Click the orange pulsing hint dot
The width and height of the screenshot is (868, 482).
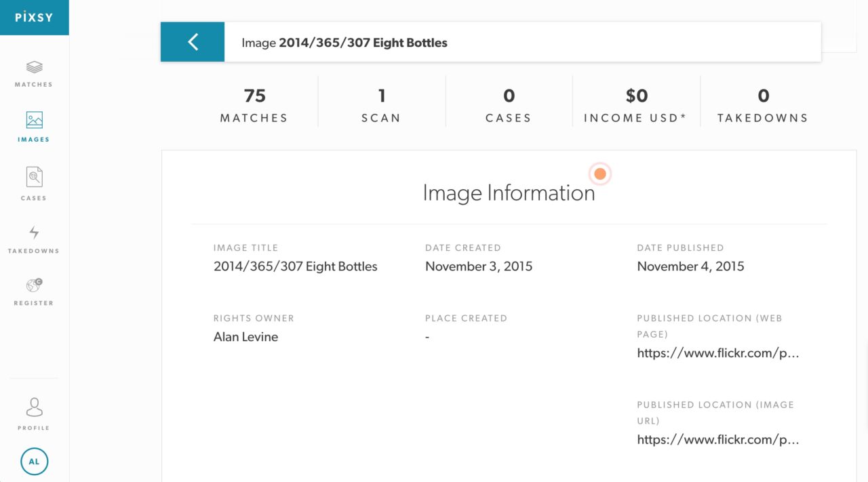click(599, 174)
